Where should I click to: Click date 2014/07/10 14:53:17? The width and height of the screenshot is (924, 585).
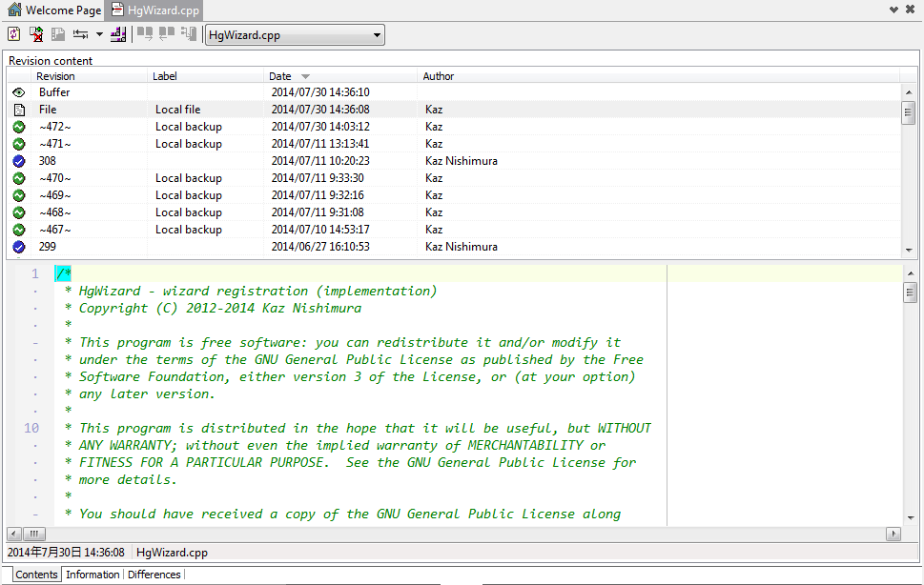320,229
